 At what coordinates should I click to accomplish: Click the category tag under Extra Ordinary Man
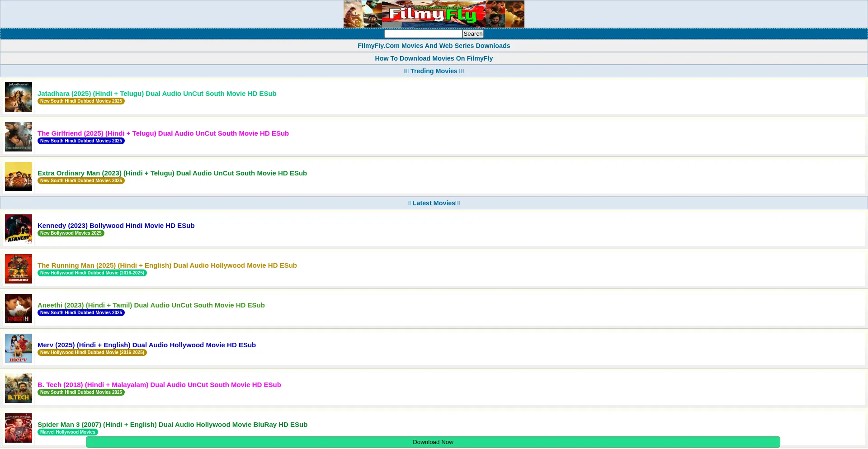click(x=81, y=181)
